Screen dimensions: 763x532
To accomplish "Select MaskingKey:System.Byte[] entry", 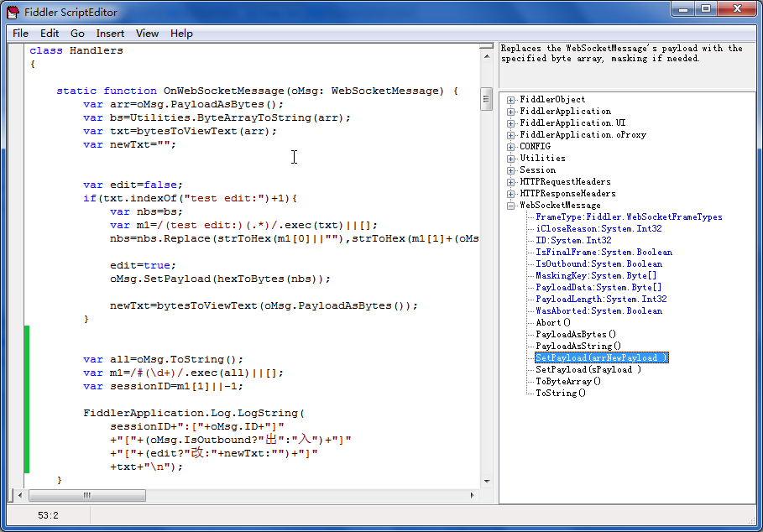I will point(596,276).
